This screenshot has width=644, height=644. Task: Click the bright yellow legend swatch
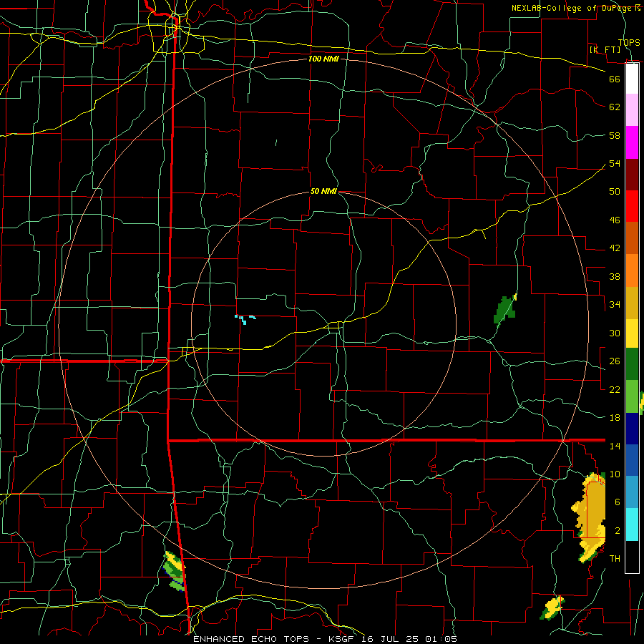(632, 333)
